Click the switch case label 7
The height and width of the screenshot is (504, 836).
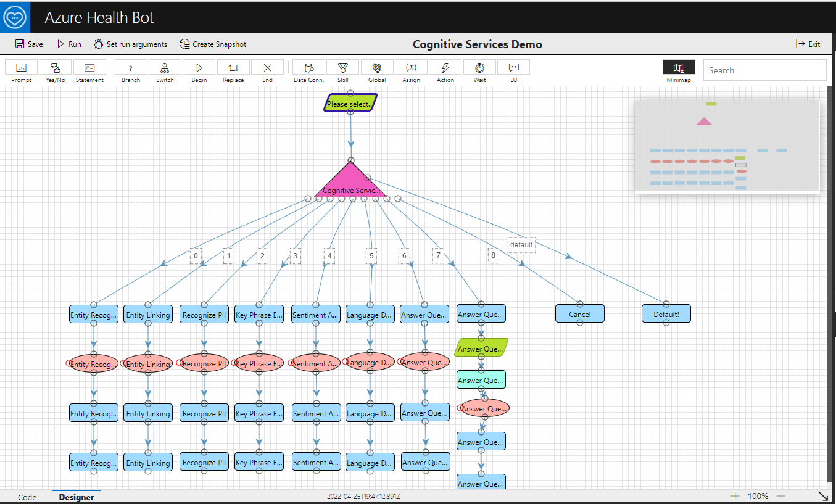click(x=438, y=255)
